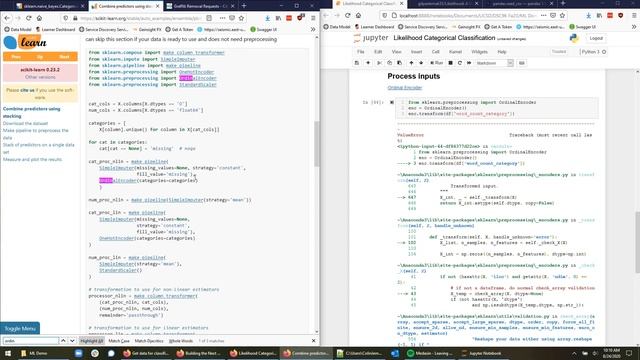Click the Trusted notebook indicator
Viewport: 640px width, 360px height.
pyautogui.click(x=559, y=52)
